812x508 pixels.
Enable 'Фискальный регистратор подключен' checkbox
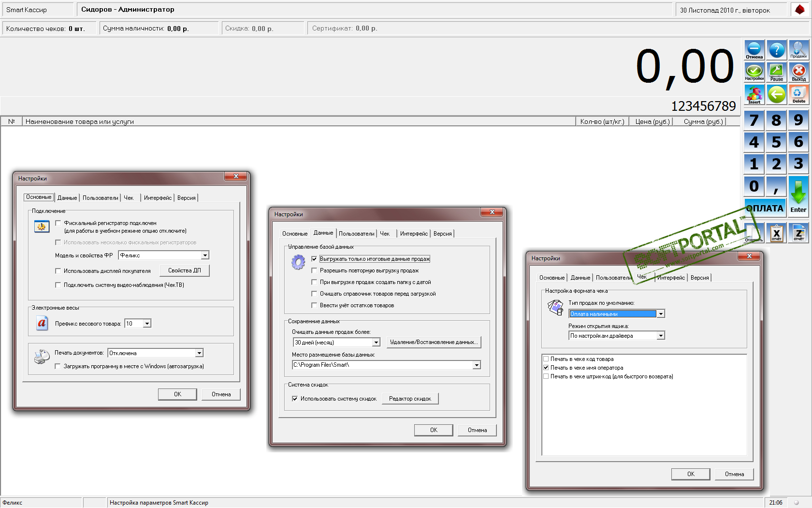click(x=58, y=223)
